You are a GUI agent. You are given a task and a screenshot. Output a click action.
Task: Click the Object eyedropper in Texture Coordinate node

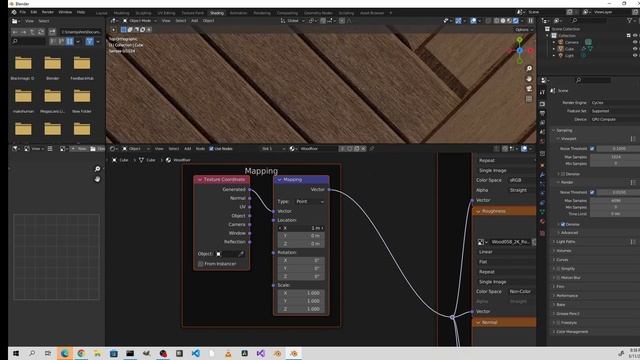pos(241,254)
